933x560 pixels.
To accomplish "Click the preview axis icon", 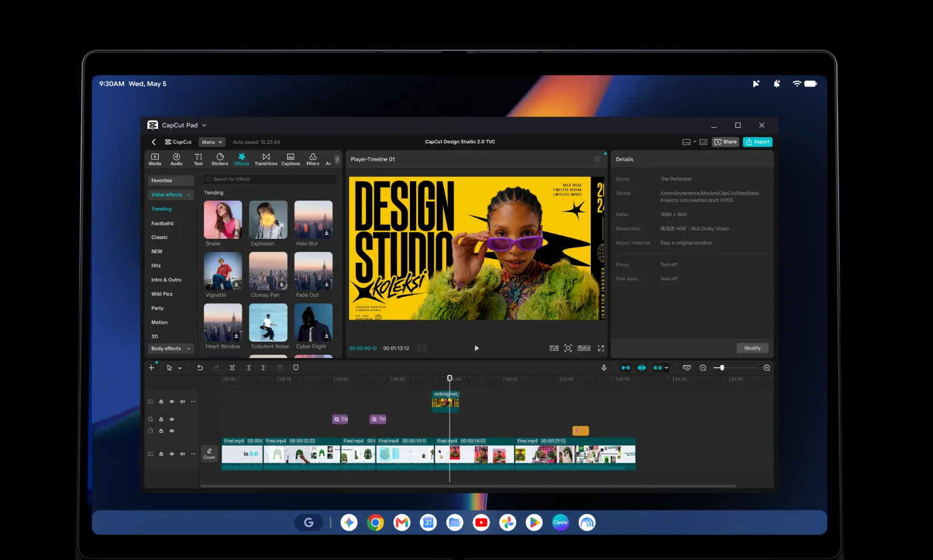I will click(687, 368).
